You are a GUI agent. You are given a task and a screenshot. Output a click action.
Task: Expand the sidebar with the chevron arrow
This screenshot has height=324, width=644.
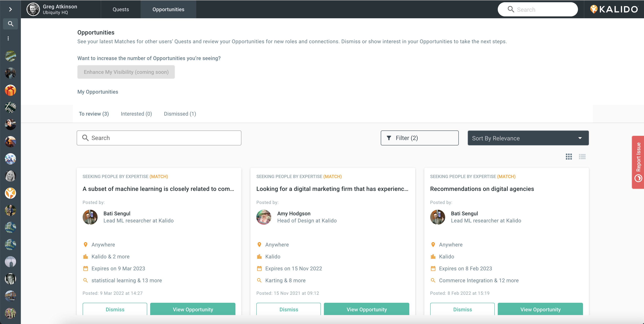tap(10, 9)
